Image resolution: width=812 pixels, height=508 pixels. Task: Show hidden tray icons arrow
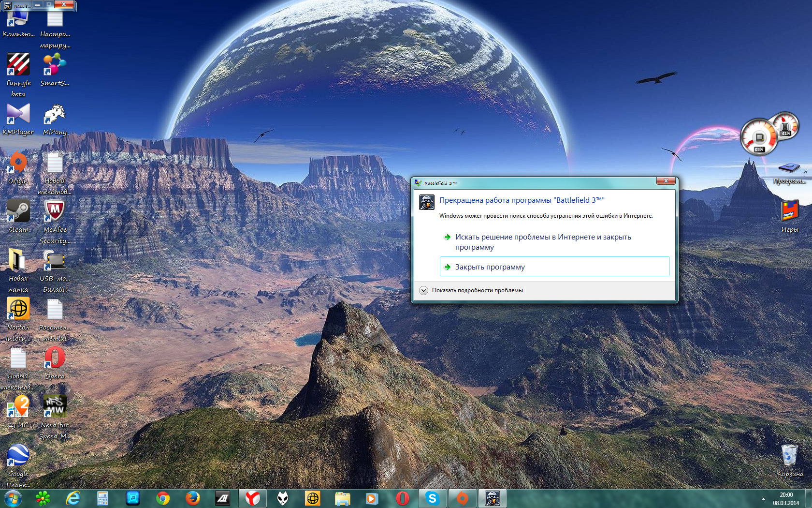(x=763, y=498)
